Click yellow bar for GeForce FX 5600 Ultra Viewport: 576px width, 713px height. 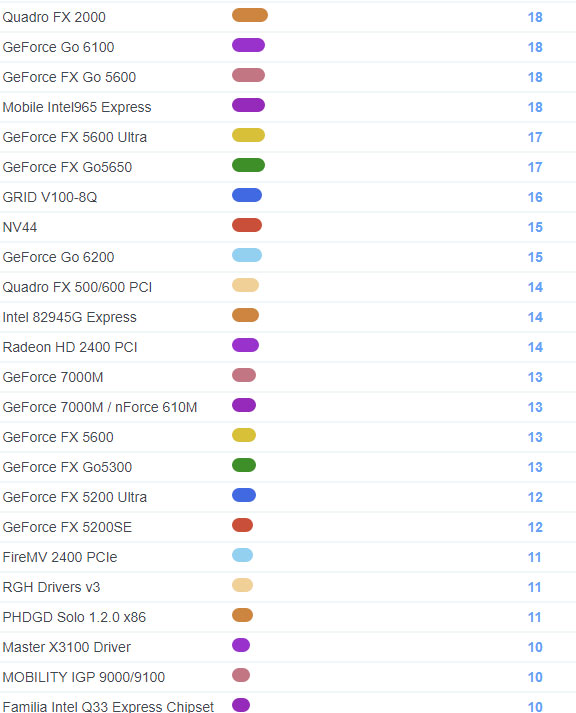point(248,135)
